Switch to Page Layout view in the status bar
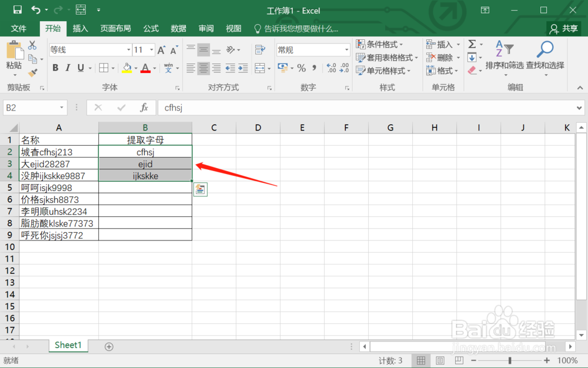Viewport: 588px width, 368px height. click(440, 360)
